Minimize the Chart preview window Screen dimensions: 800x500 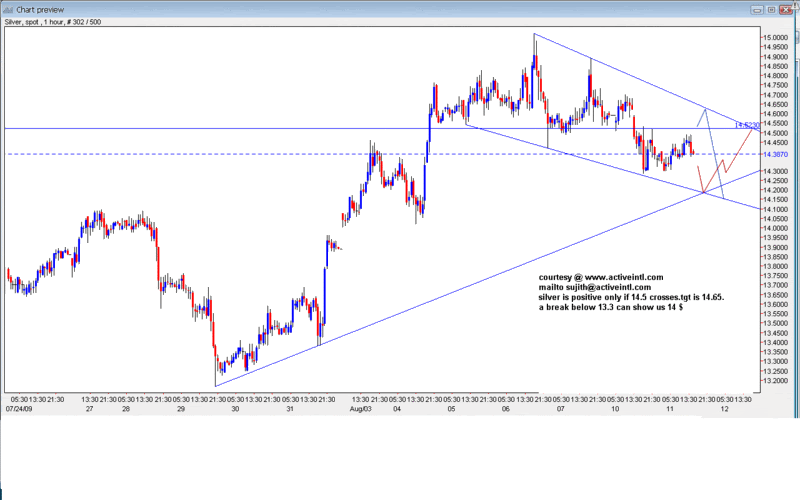[x=759, y=8]
